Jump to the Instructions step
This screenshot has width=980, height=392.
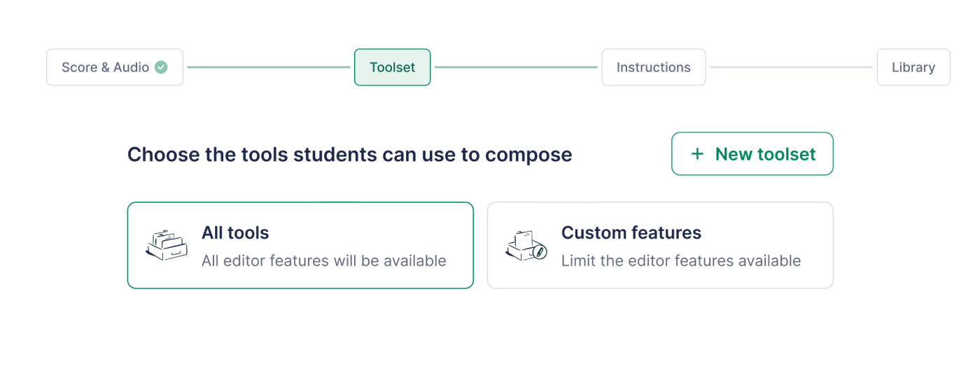pos(653,67)
